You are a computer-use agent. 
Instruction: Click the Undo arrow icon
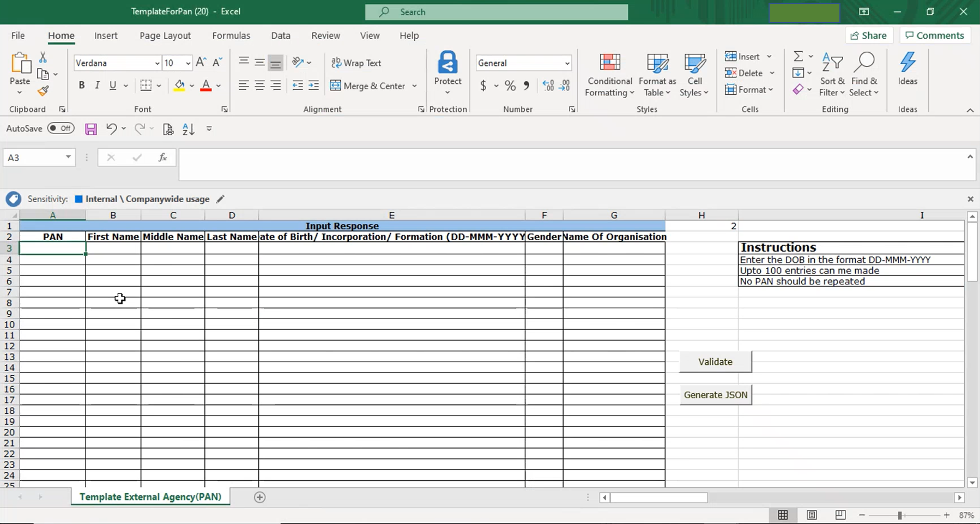(x=111, y=129)
